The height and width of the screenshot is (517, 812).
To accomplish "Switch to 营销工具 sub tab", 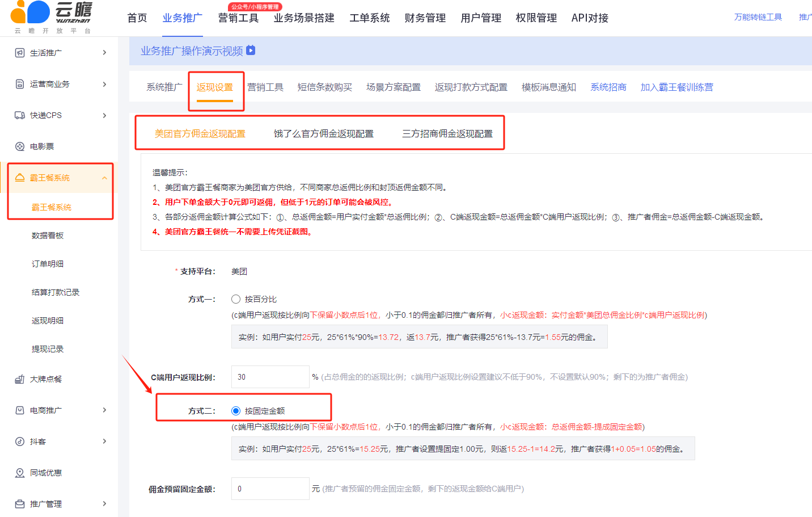I will coord(265,87).
